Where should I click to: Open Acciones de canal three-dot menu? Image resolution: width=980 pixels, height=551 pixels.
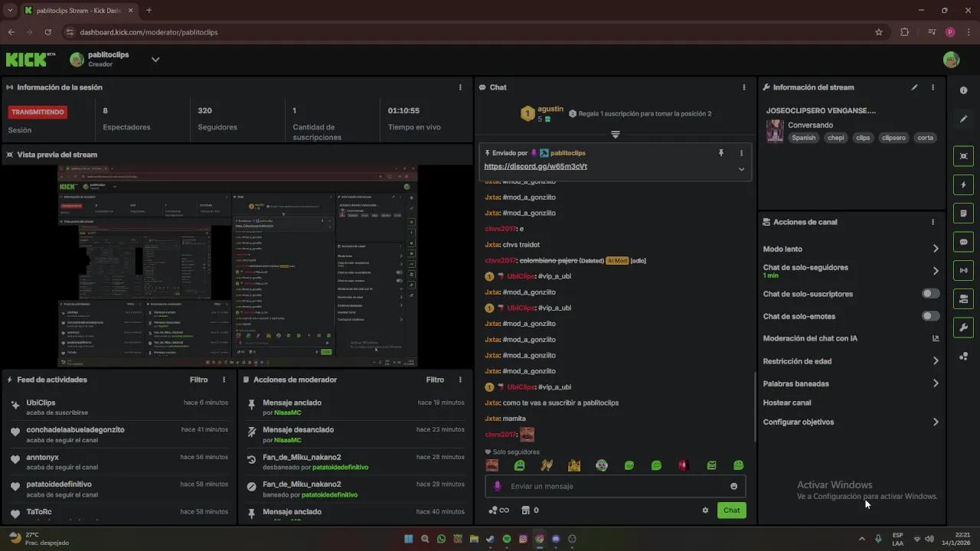click(933, 222)
